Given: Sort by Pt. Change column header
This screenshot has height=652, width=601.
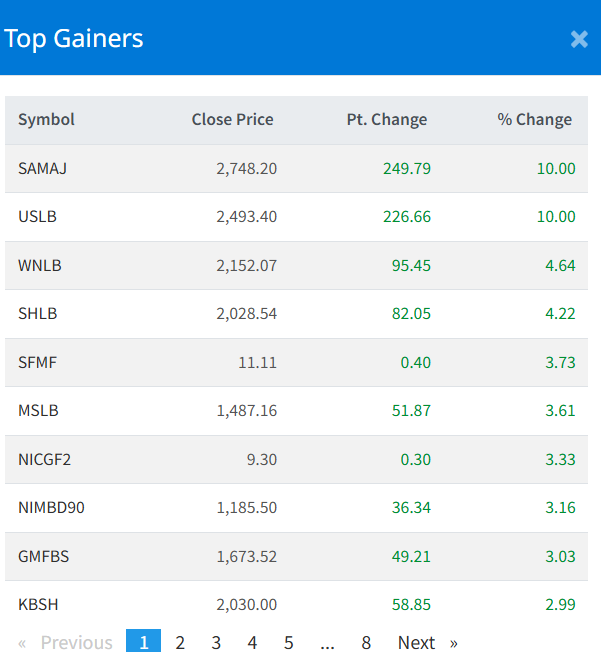Looking at the screenshot, I should [386, 120].
